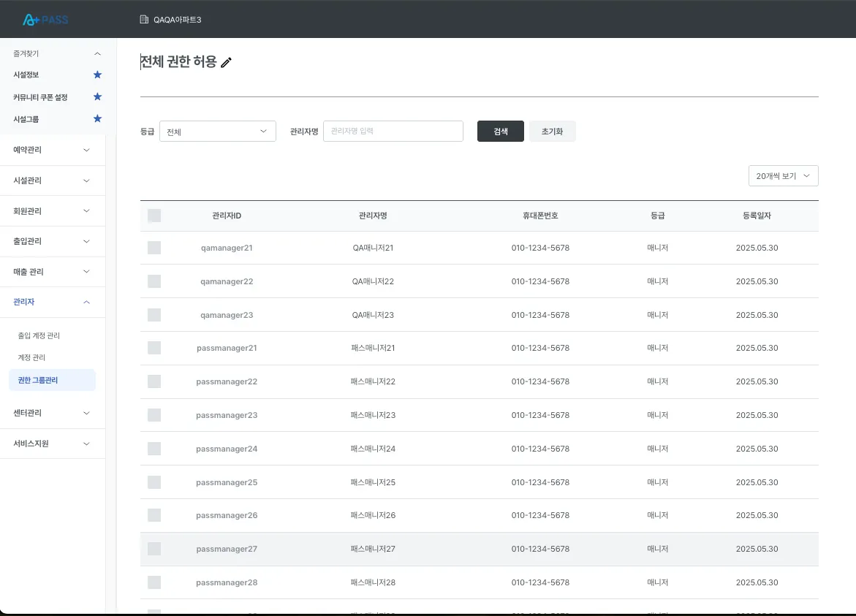Screen dimensions: 856x616
Task: Collapse the 관리자 menu chevron
Action: tap(86, 302)
